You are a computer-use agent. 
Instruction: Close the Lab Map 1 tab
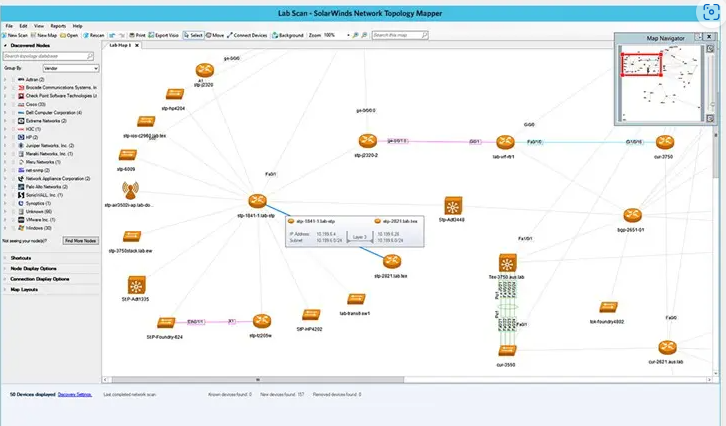pos(137,45)
